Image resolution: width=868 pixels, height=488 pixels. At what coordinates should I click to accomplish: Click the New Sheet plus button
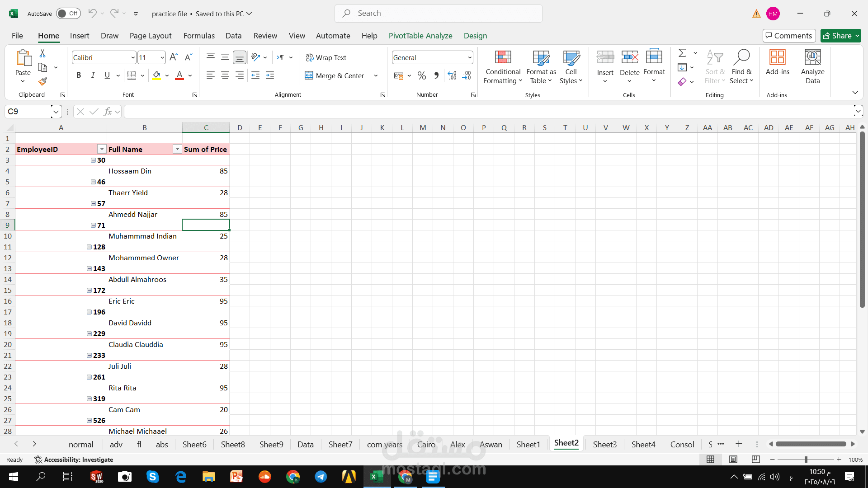pyautogui.click(x=739, y=444)
